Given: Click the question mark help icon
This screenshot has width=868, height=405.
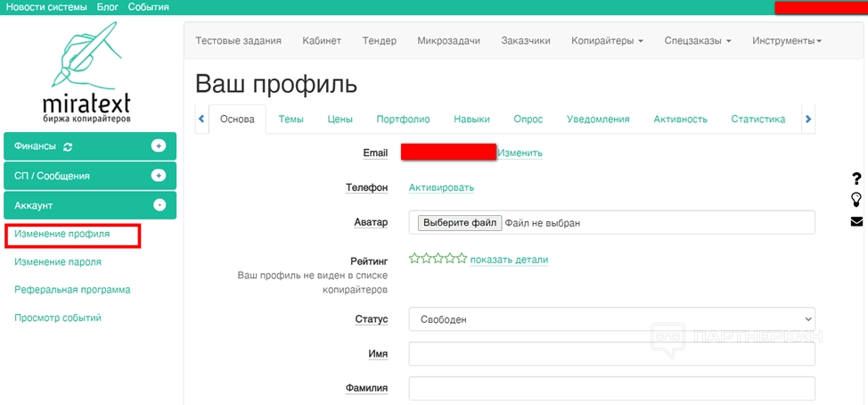Looking at the screenshot, I should (856, 178).
